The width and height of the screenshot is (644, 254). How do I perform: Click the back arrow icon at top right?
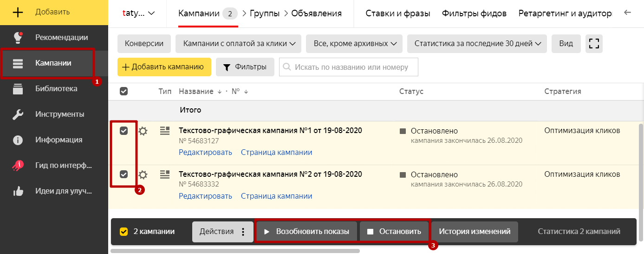point(628,13)
